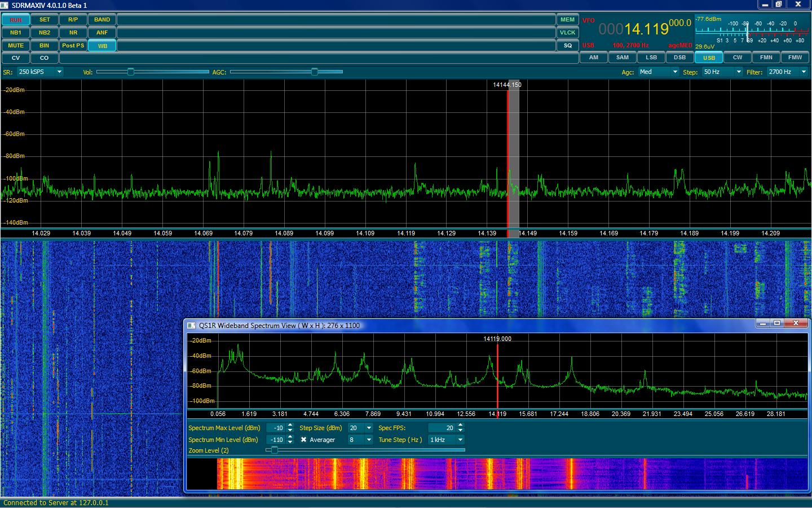Enable NB2 noise blanker
This screenshot has width=812, height=508.
tap(45, 33)
